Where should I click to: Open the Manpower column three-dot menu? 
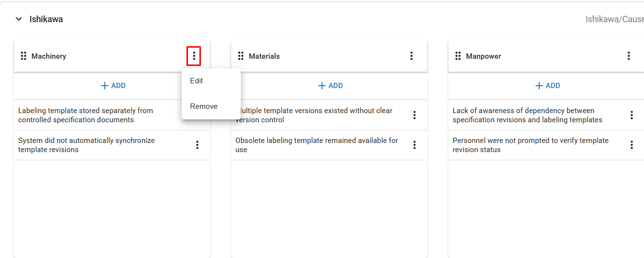629,56
